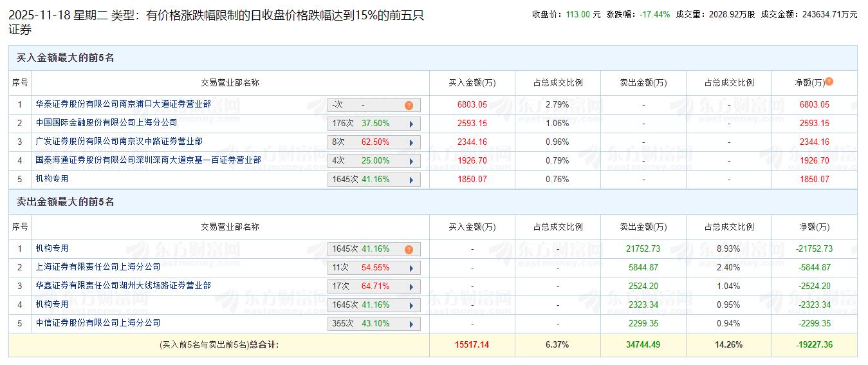
Task: Click arrow icon in 国泰海通证券 row
Action: (x=411, y=161)
